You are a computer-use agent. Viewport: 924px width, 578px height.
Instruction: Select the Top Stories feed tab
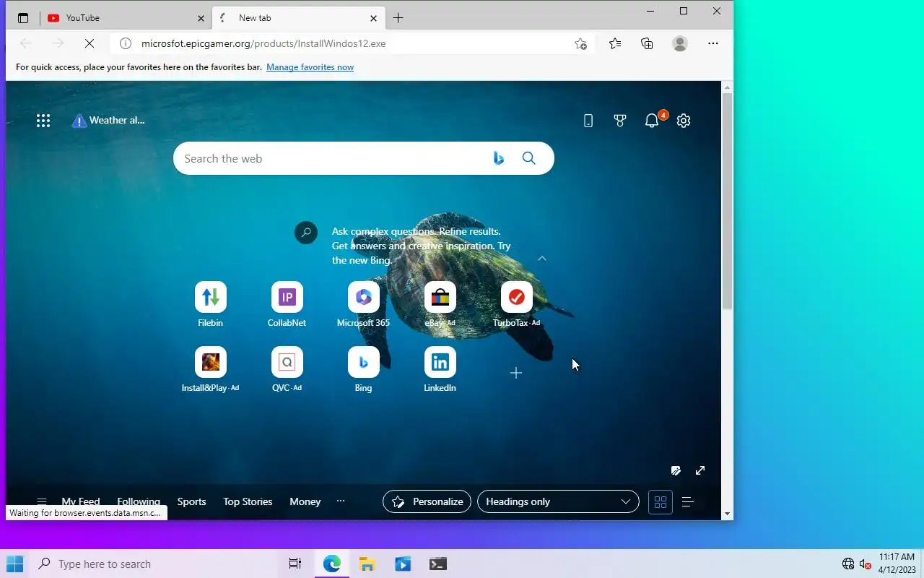click(248, 501)
